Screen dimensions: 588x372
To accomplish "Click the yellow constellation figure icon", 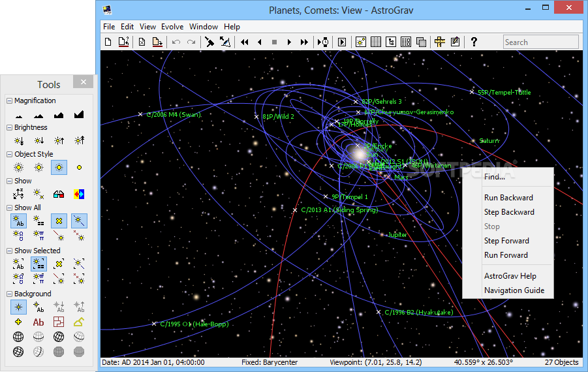I will point(79,322).
